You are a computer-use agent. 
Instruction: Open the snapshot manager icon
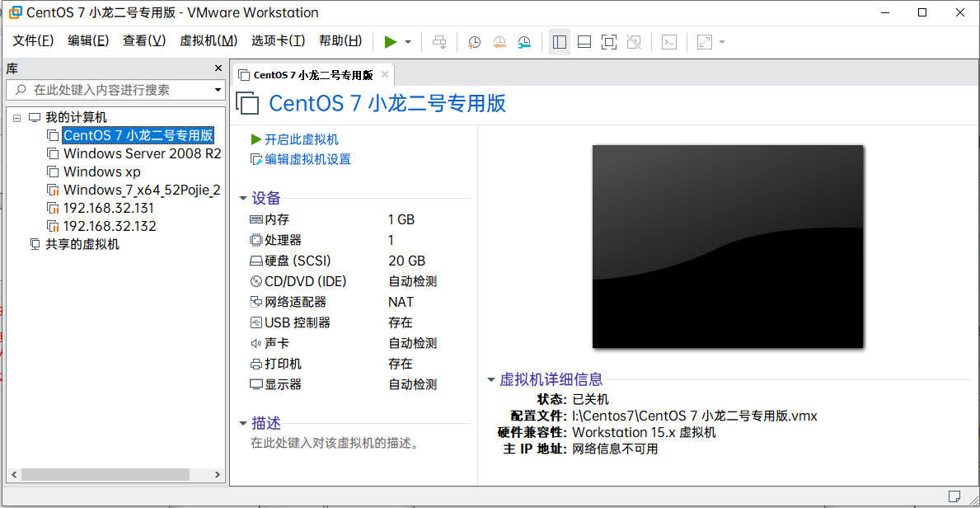pyautogui.click(x=523, y=42)
